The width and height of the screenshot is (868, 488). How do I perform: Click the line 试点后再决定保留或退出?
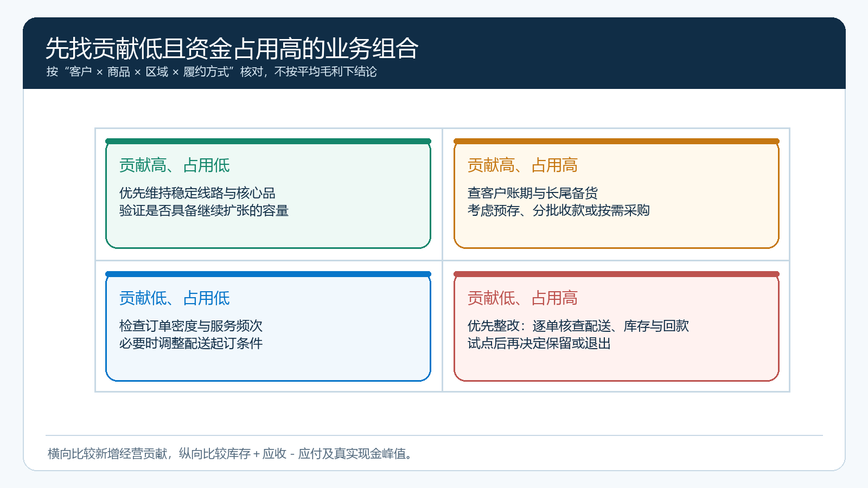click(x=539, y=343)
